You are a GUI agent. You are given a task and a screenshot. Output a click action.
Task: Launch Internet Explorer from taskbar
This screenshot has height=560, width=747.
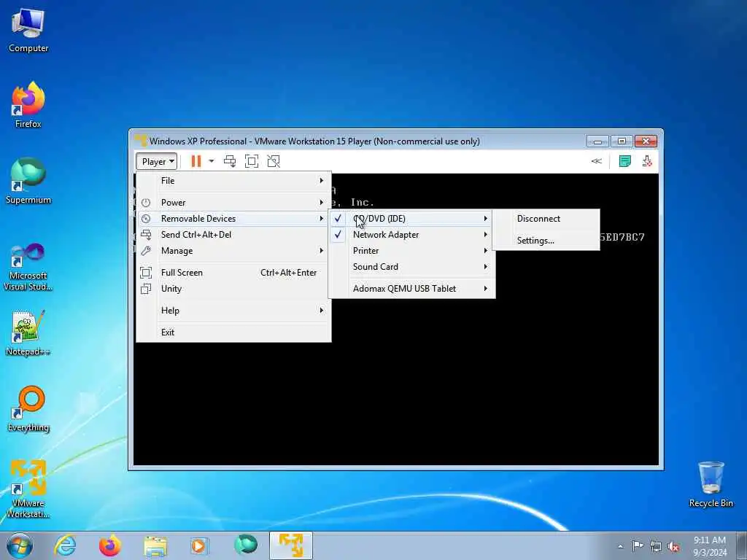[x=65, y=545]
